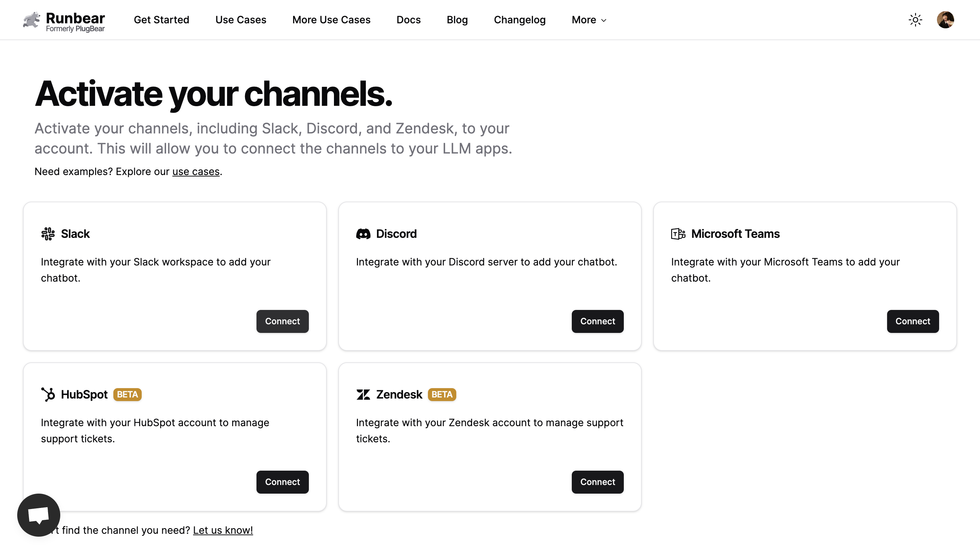Connect the Slack channel
980x551 pixels.
tap(282, 321)
